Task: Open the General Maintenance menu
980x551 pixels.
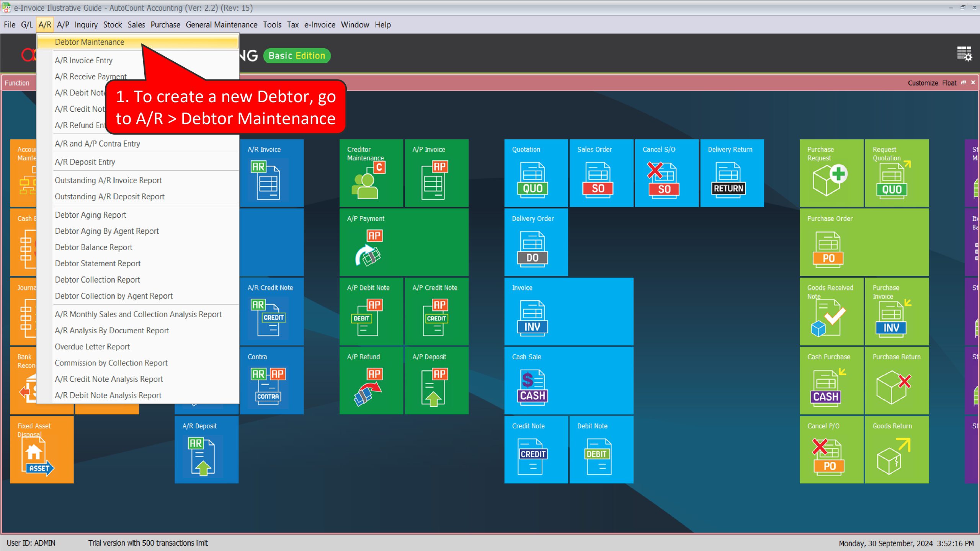Action: coord(221,25)
